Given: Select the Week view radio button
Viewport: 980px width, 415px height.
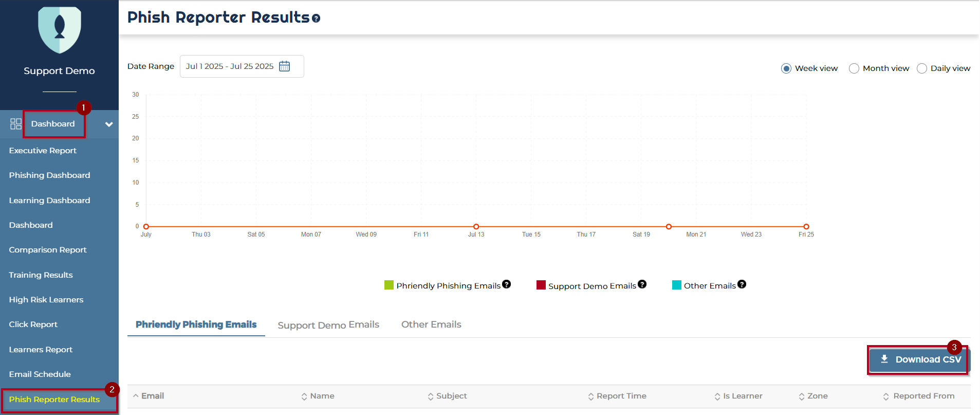Looking at the screenshot, I should 786,68.
